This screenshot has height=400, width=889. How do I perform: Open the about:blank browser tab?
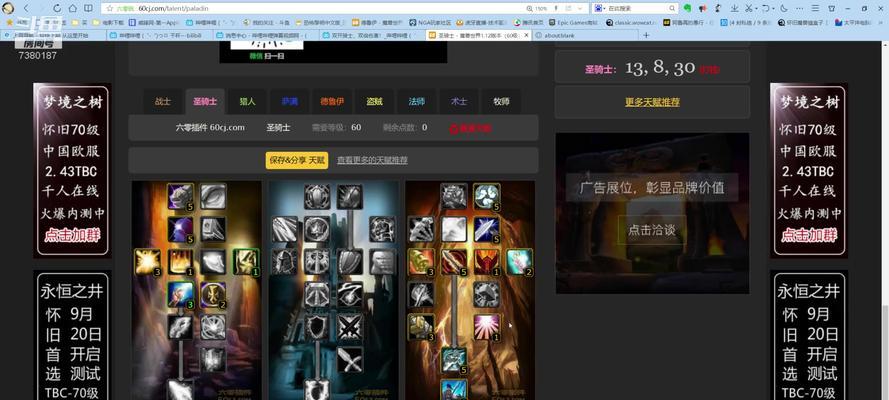(586, 35)
